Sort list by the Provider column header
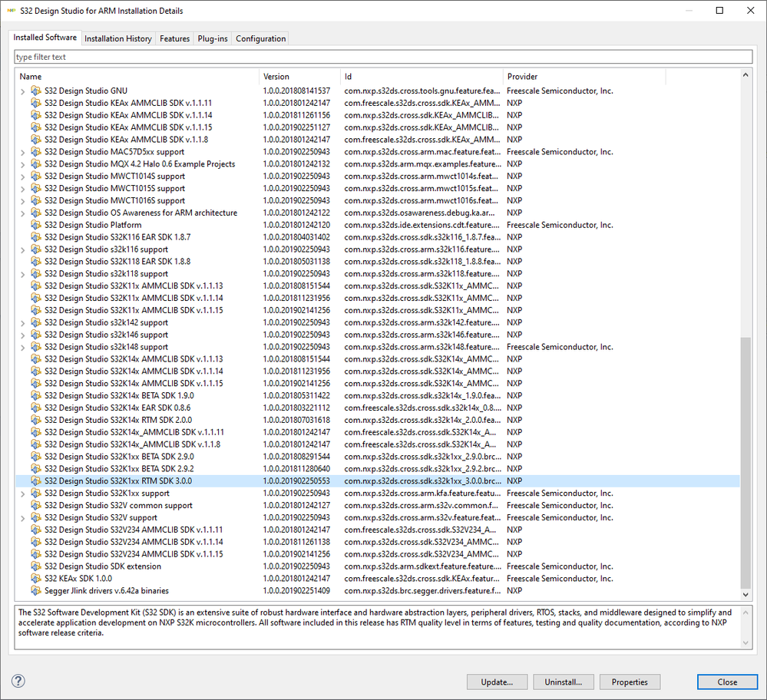This screenshot has height=700, width=767. point(584,77)
